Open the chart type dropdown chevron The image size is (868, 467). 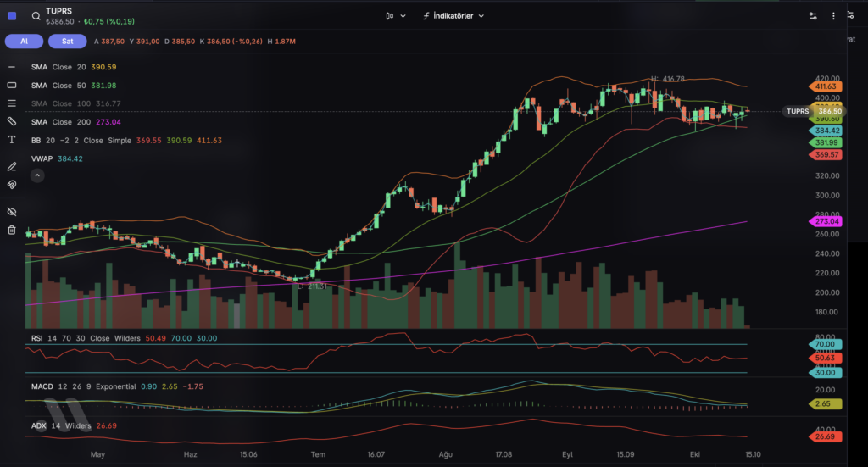(x=403, y=16)
